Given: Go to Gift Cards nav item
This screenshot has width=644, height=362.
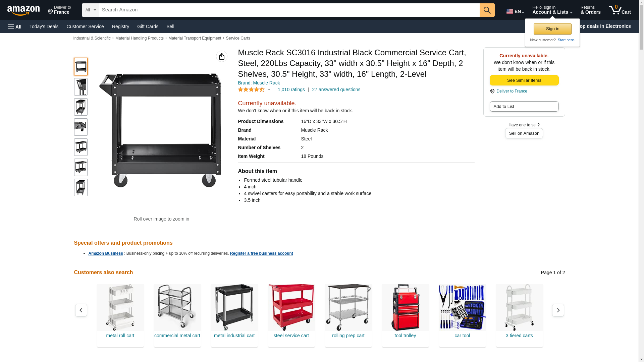Looking at the screenshot, I should 148,26.
